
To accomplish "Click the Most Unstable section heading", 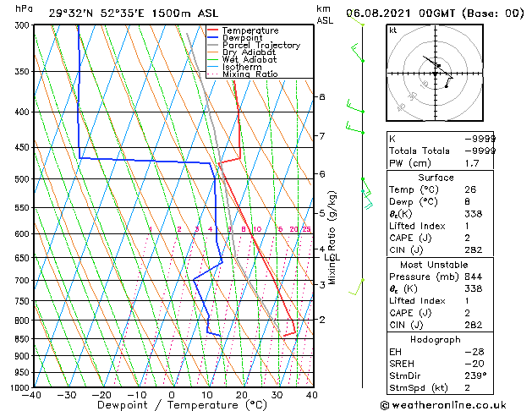I will [434, 265].
